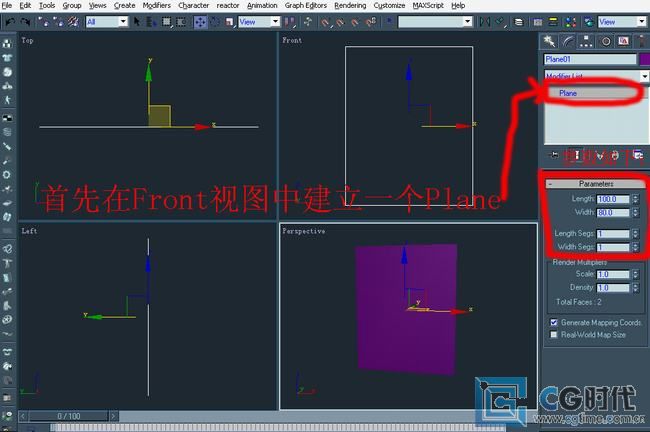
Task: Click the Select and Link icon
Action: pos(44,22)
